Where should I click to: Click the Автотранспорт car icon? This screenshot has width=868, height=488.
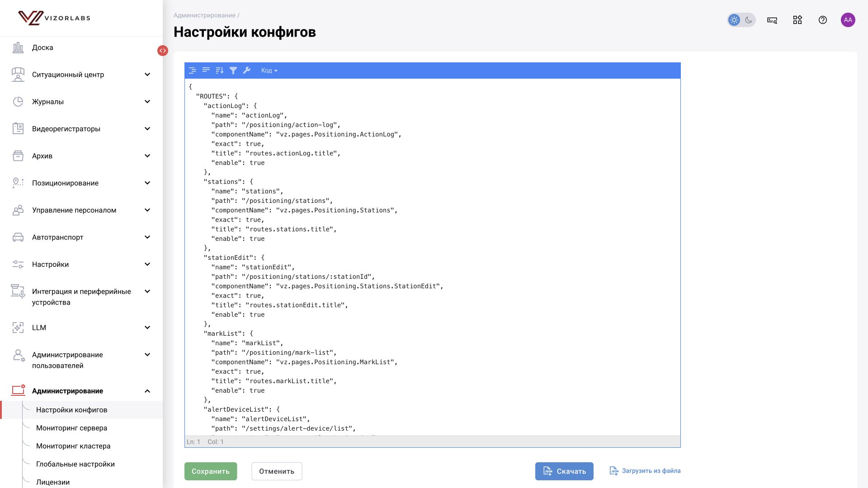(x=18, y=237)
